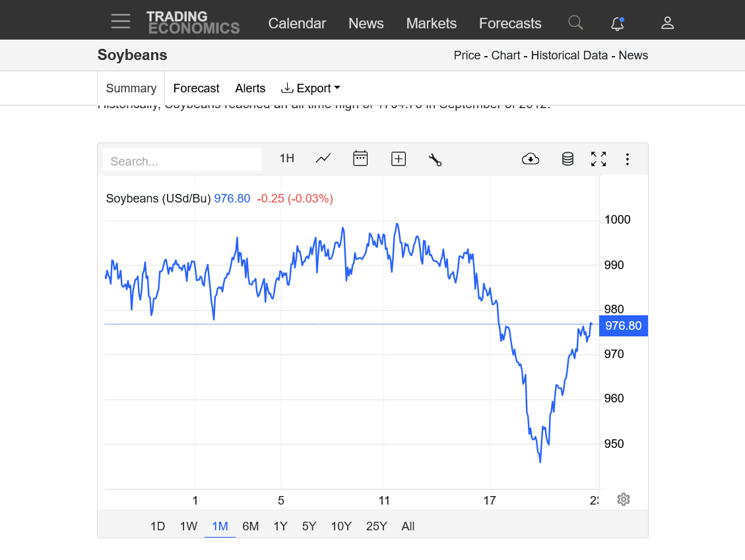Viewport: 745px width, 560px height.
Task: Toggle fullscreen chart view
Action: click(599, 159)
